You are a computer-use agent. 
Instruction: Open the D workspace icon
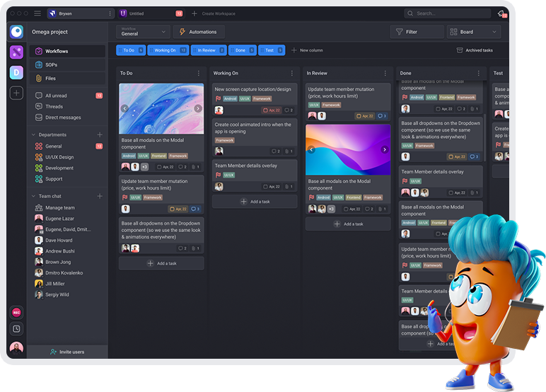(16, 72)
